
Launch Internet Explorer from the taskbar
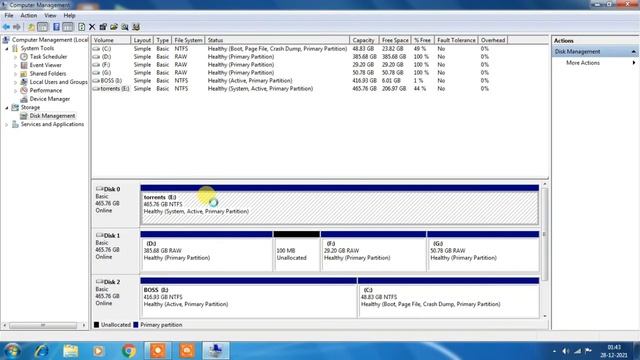[41, 351]
